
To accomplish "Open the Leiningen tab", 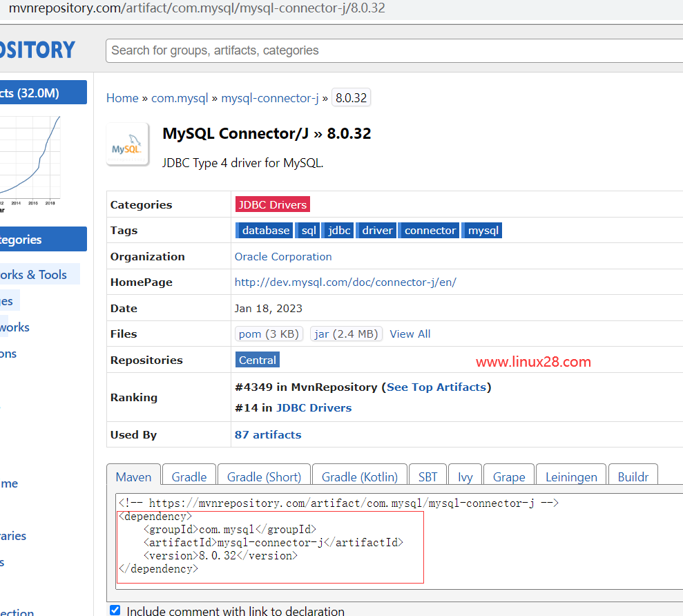I will (x=571, y=477).
